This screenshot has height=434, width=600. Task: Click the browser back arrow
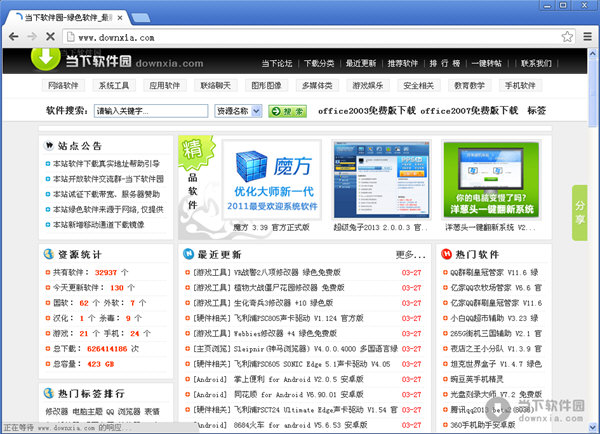12,36
